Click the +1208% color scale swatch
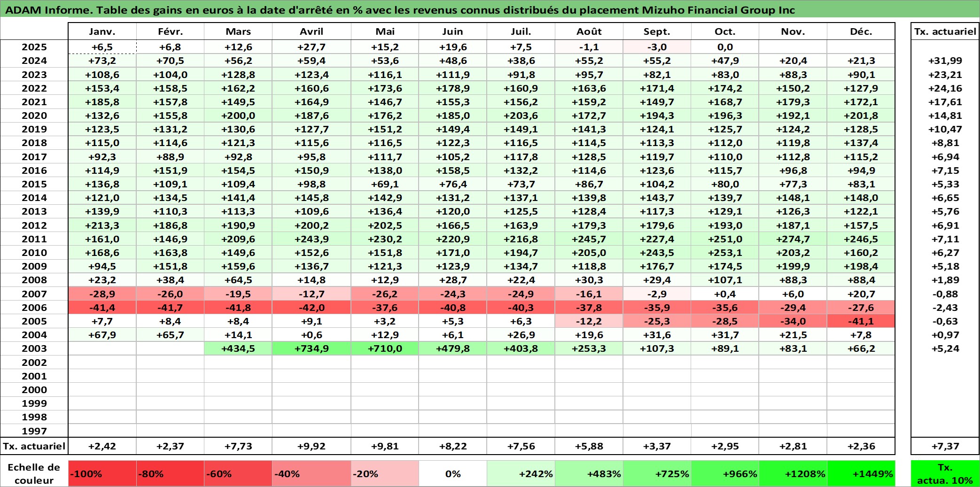 coord(793,473)
